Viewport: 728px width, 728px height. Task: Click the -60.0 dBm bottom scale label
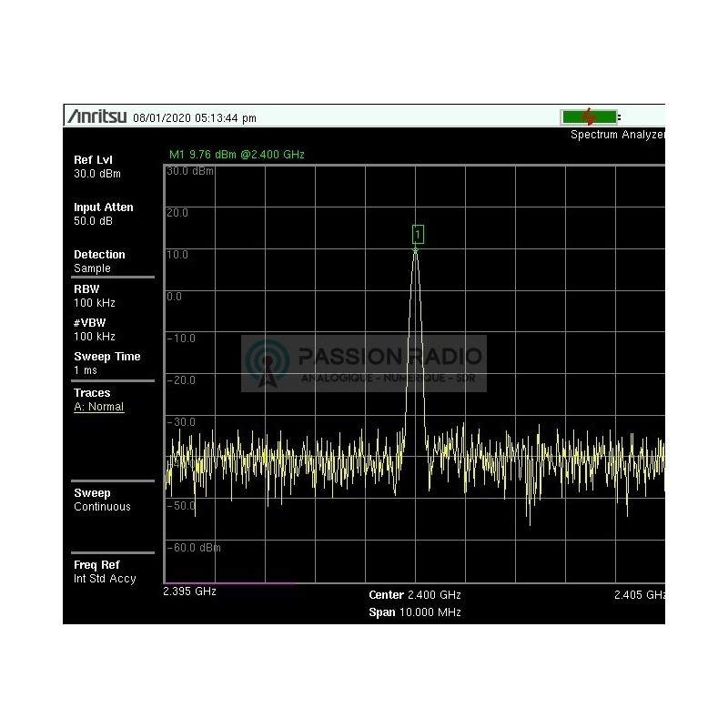pyautogui.click(x=194, y=548)
